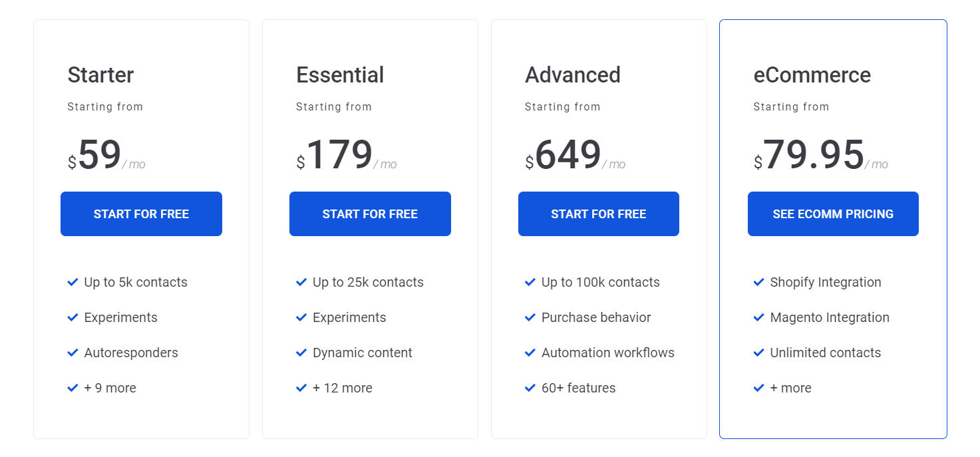980x457 pixels.
Task: Select the Advanced plan heading
Action: (572, 75)
